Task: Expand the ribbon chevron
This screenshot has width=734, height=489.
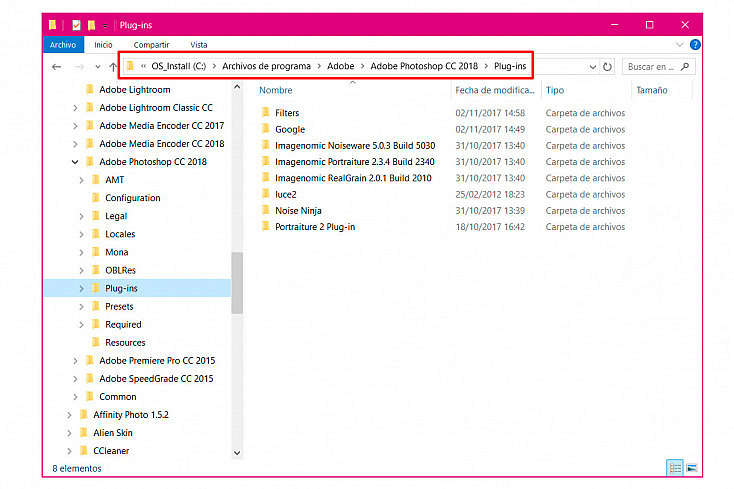Action: [680, 44]
